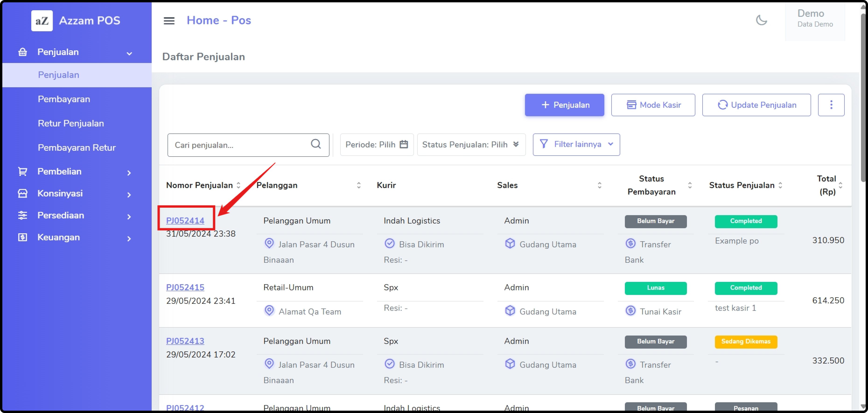Click location pin icon in first row

click(269, 243)
